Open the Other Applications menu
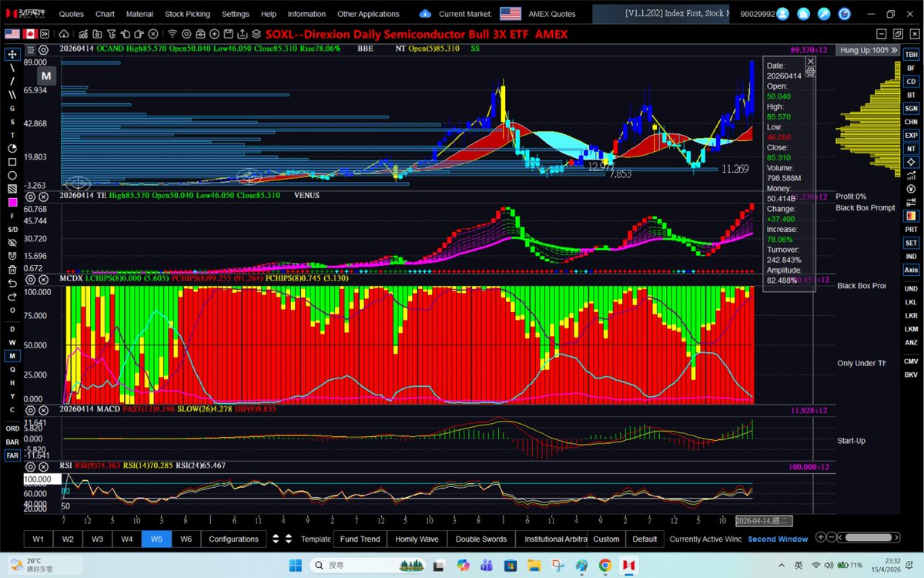Image resolution: width=924 pixels, height=578 pixels. pyautogui.click(x=368, y=14)
